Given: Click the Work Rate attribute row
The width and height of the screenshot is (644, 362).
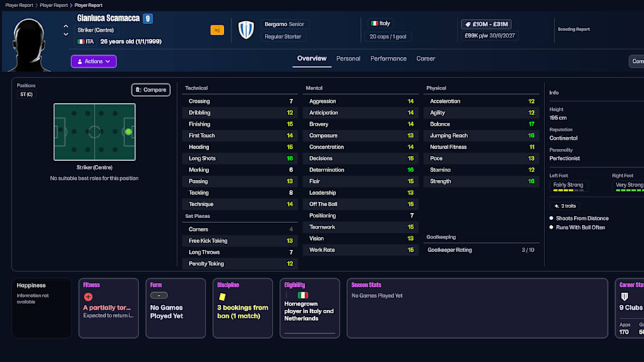Looking at the screenshot, I should click(361, 250).
